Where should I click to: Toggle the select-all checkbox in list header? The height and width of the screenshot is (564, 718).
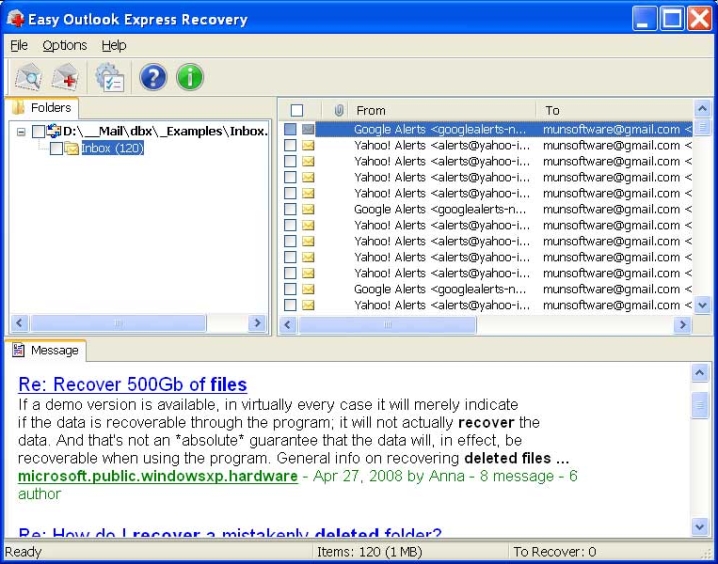point(296,110)
